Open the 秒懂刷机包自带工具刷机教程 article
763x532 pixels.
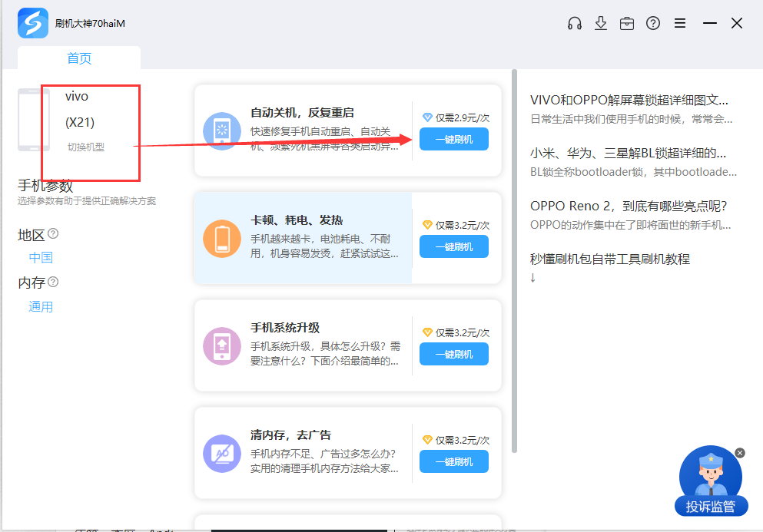click(x=610, y=259)
